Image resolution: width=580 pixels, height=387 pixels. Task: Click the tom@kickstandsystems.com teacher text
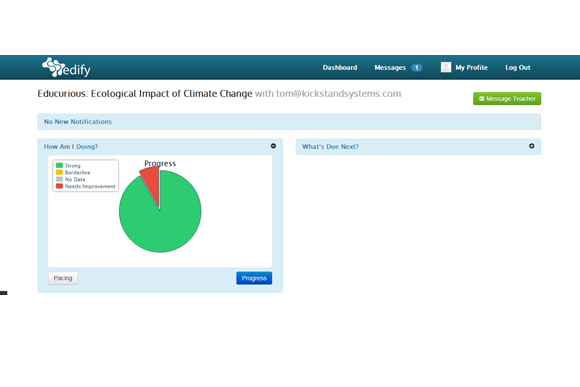click(338, 94)
